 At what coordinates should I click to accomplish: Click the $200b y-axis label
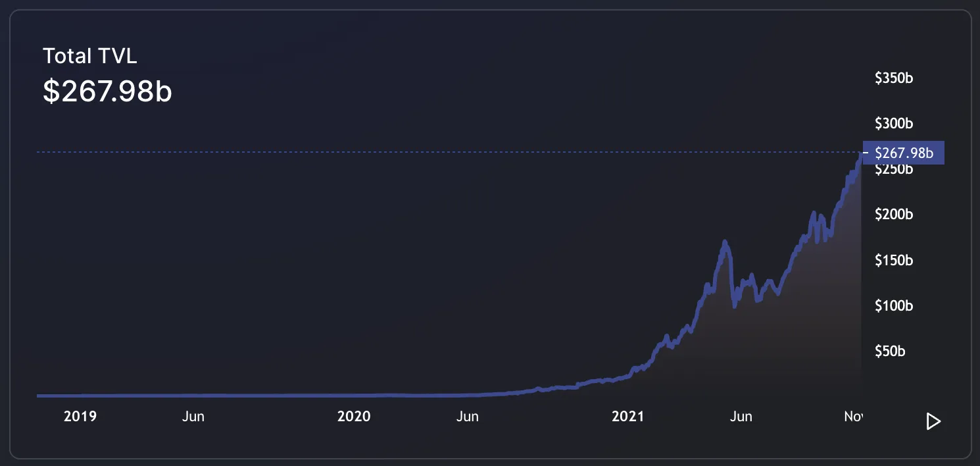(894, 215)
